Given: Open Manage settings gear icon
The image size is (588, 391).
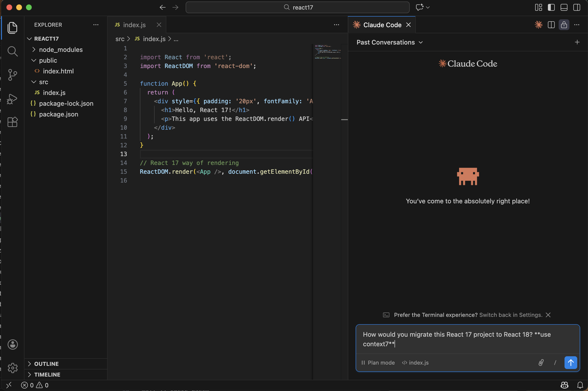Looking at the screenshot, I should pyautogui.click(x=12, y=368).
